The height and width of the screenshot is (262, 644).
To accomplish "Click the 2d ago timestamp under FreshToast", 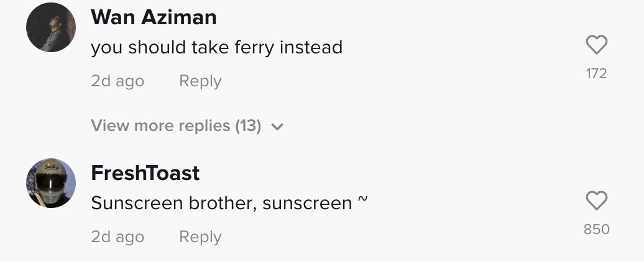I will (x=117, y=237).
